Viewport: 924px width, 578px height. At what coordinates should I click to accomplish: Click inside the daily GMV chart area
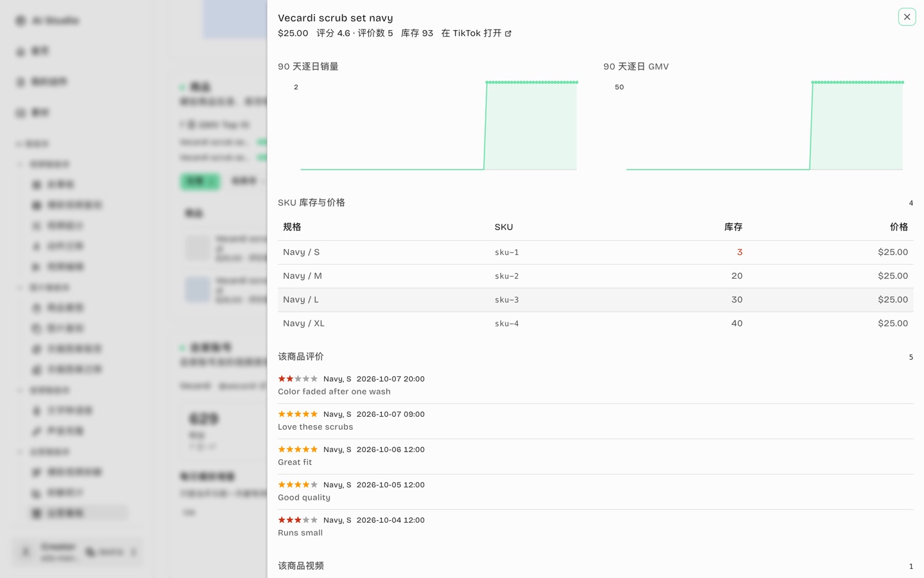point(764,125)
